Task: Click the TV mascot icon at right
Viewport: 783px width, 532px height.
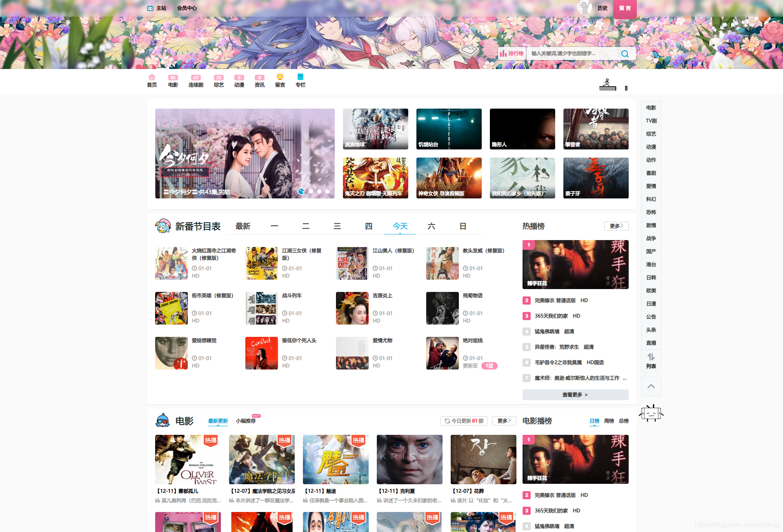Action: (x=651, y=414)
